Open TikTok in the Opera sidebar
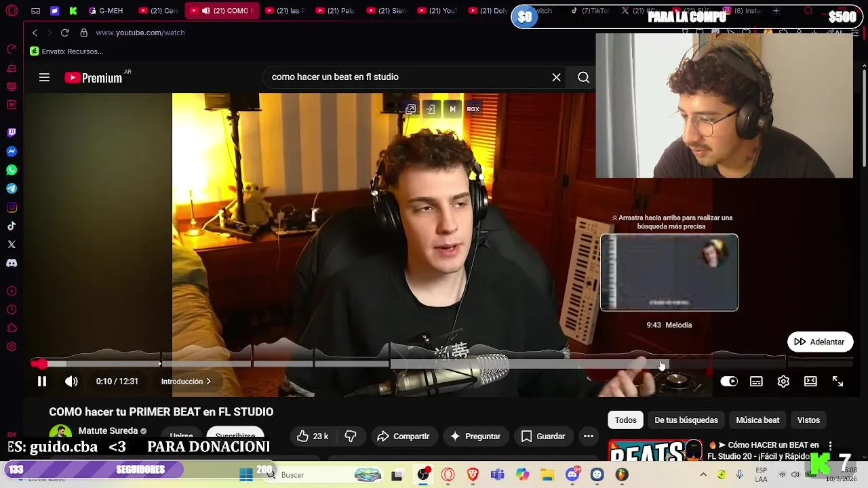This screenshot has width=868, height=488. [12, 226]
